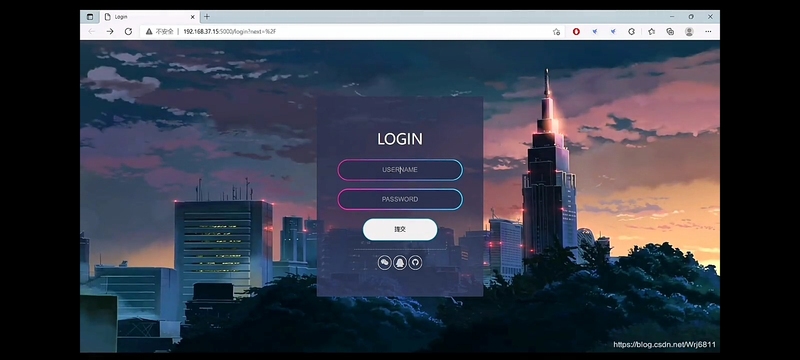Add this page to favorites
This screenshot has width=800, height=360.
tap(556, 32)
